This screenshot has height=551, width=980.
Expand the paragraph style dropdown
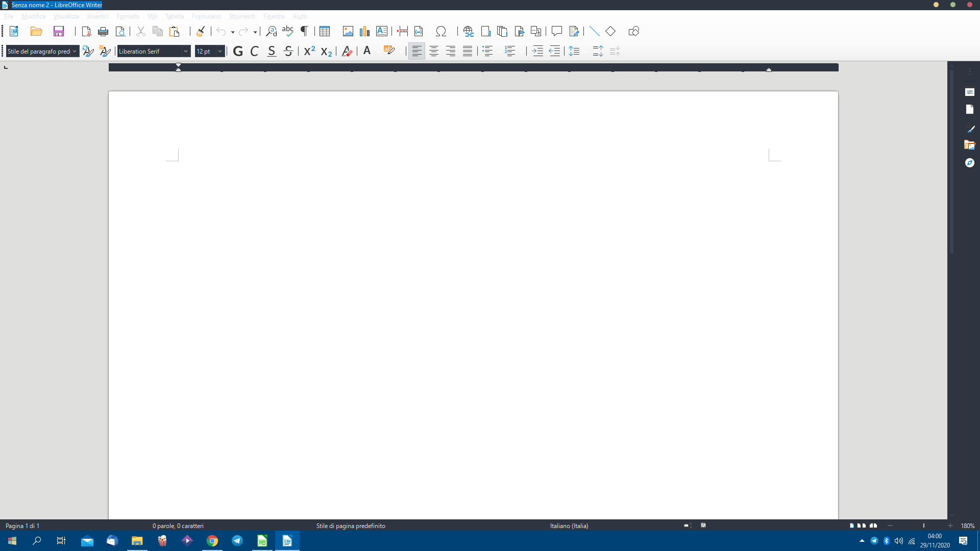click(x=75, y=52)
